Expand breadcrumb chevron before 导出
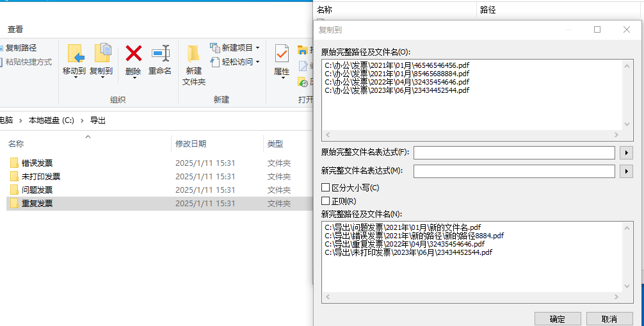Image resolution: width=644 pixels, height=326 pixels. [82, 120]
